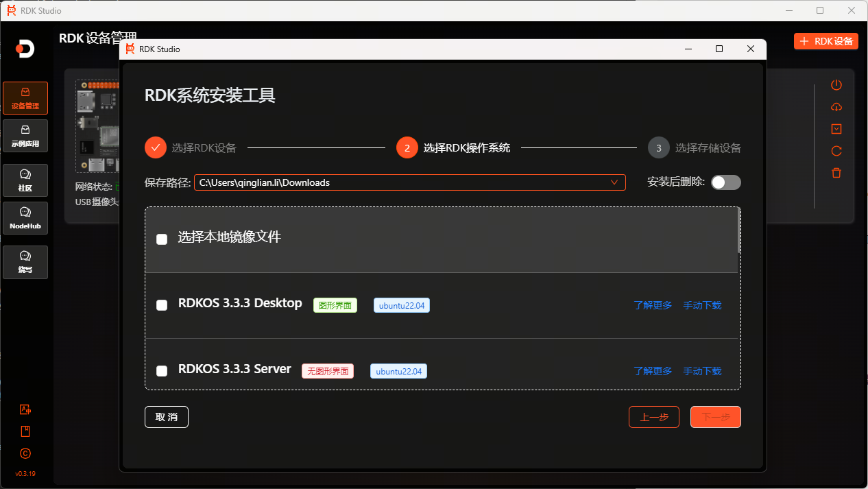The width and height of the screenshot is (868, 489).
Task: Select 示例应用 in the left sidebar
Action: click(25, 136)
